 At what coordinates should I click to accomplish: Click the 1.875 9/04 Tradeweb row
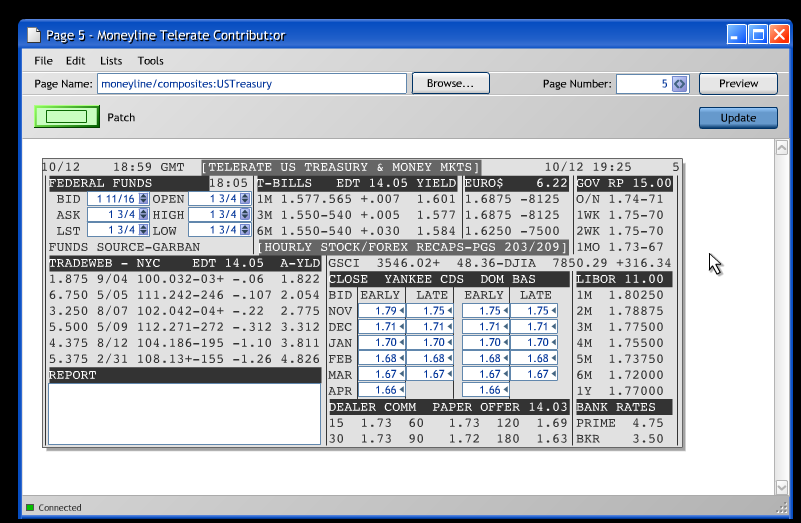click(x=184, y=279)
